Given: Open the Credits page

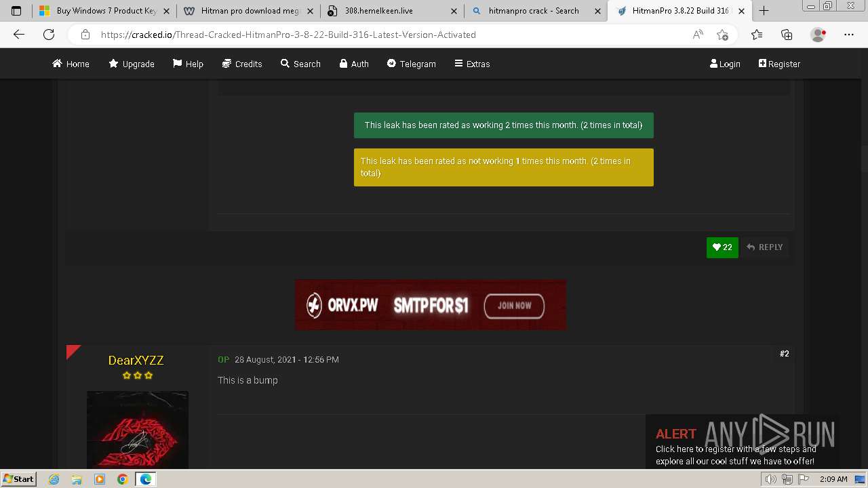Looking at the screenshot, I should click(242, 64).
